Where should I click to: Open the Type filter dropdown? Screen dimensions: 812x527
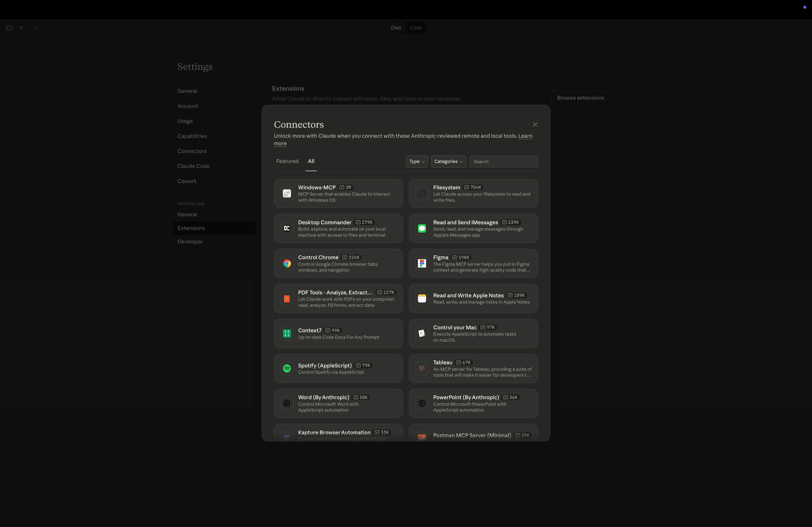(417, 161)
